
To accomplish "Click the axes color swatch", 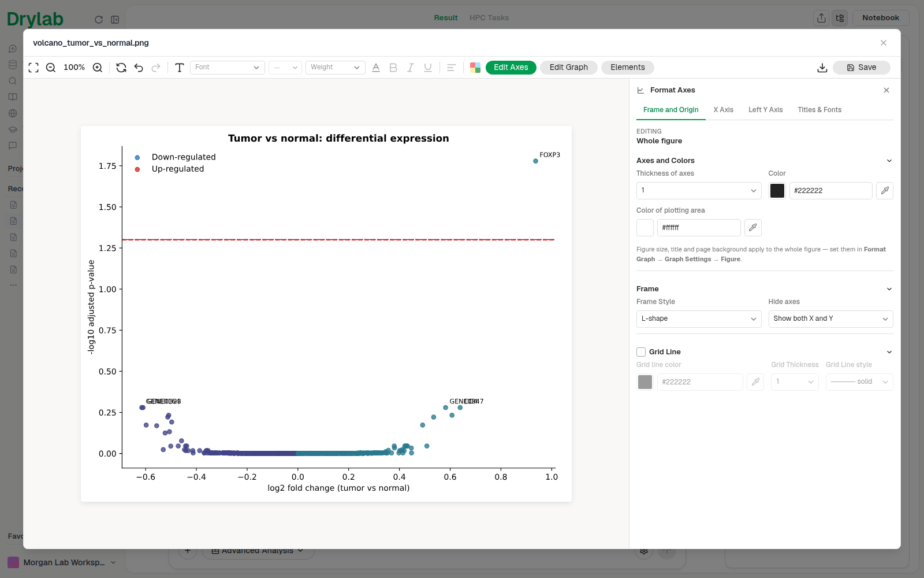I will click(777, 191).
